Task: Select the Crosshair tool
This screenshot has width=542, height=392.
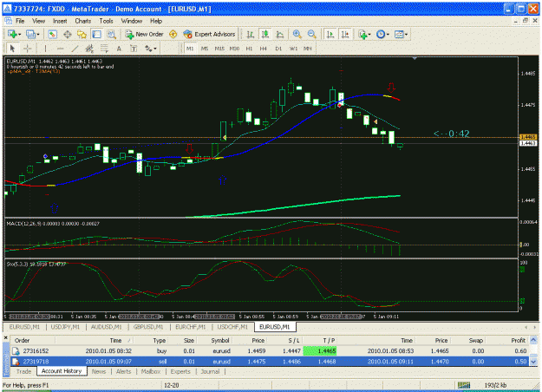Action: [x=27, y=49]
